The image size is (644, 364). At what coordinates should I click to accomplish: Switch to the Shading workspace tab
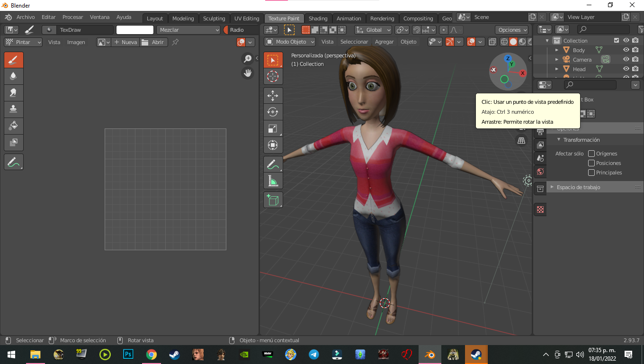click(x=318, y=18)
